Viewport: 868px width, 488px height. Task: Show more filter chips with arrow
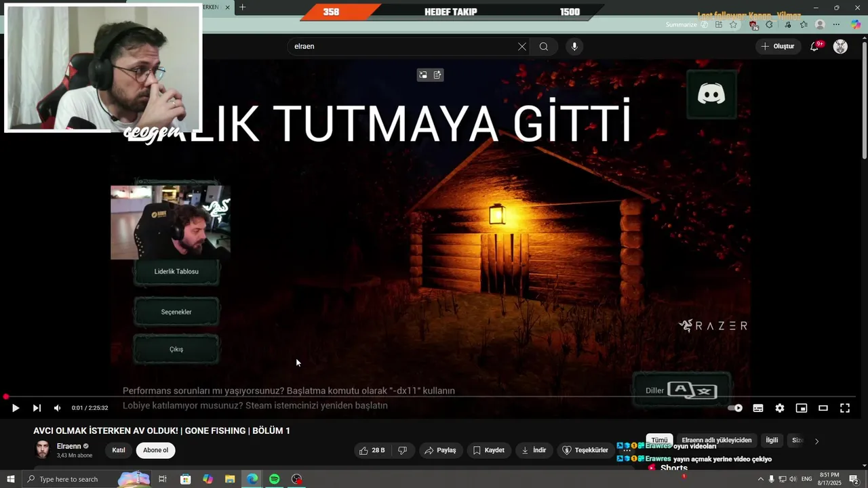(x=816, y=441)
